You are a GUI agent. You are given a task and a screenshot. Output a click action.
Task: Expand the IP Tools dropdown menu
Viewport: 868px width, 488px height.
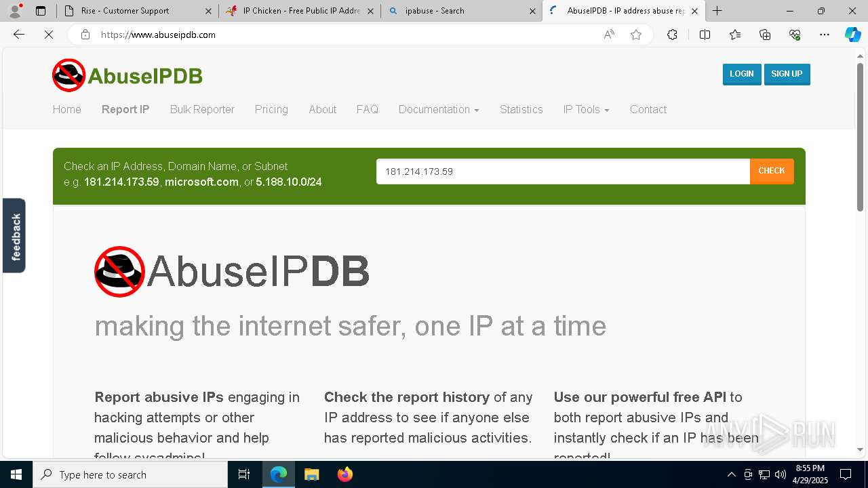(x=586, y=109)
